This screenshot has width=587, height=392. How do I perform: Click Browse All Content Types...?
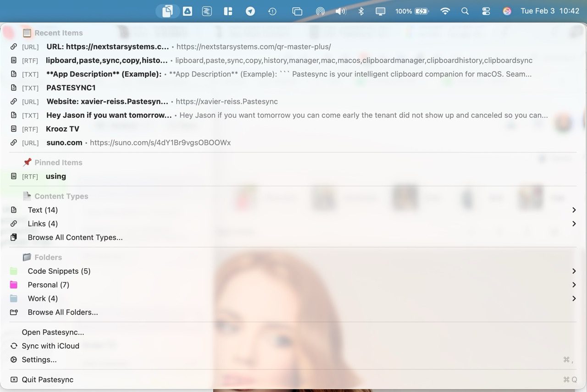75,237
